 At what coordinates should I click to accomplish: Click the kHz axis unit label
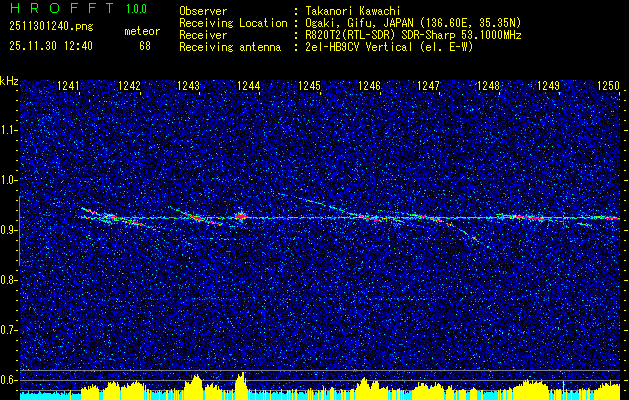[9, 81]
